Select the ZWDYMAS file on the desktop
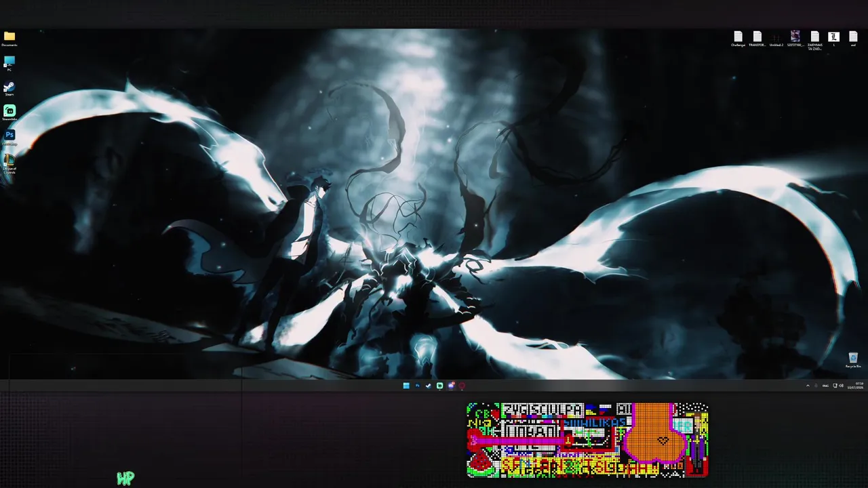The image size is (868, 488). (x=814, y=41)
